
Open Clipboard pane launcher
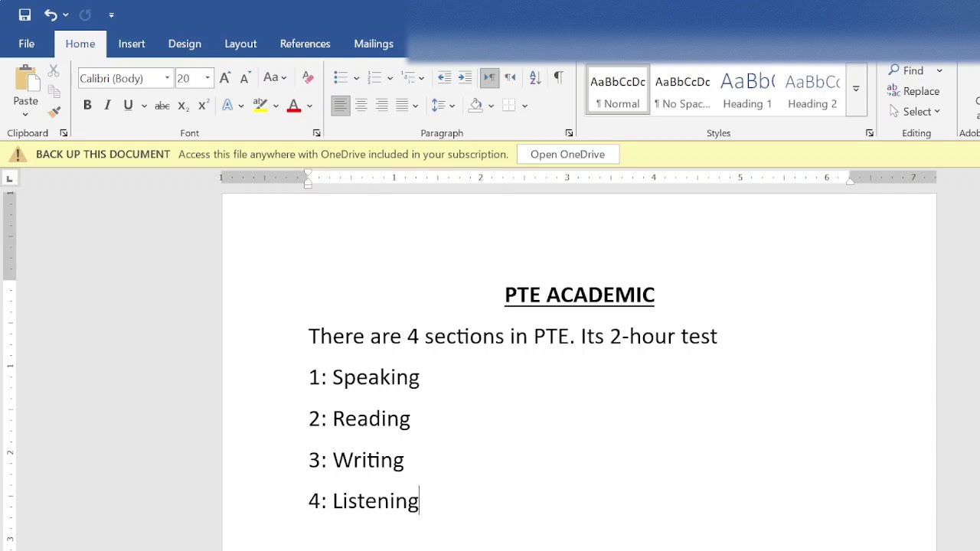[x=64, y=133]
